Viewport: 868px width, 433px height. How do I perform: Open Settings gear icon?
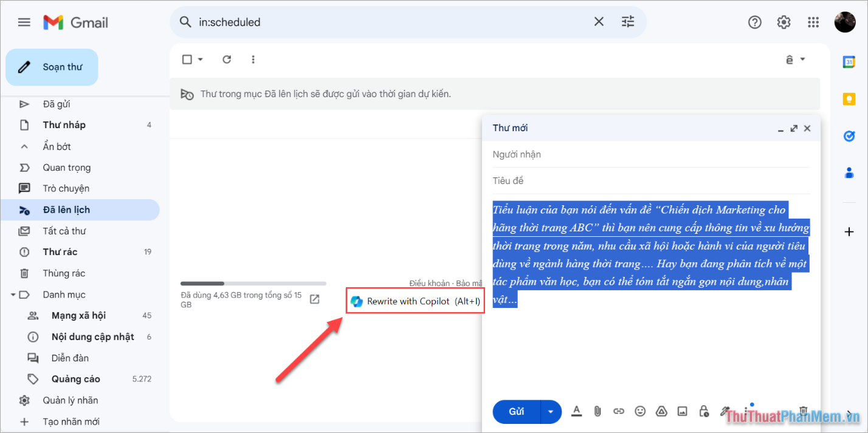coord(784,22)
